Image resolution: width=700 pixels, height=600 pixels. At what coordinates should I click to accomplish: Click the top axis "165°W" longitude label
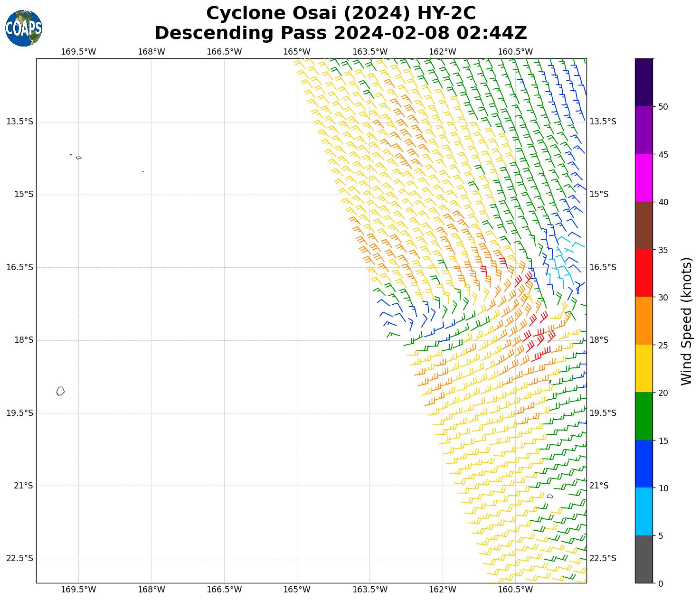click(297, 52)
